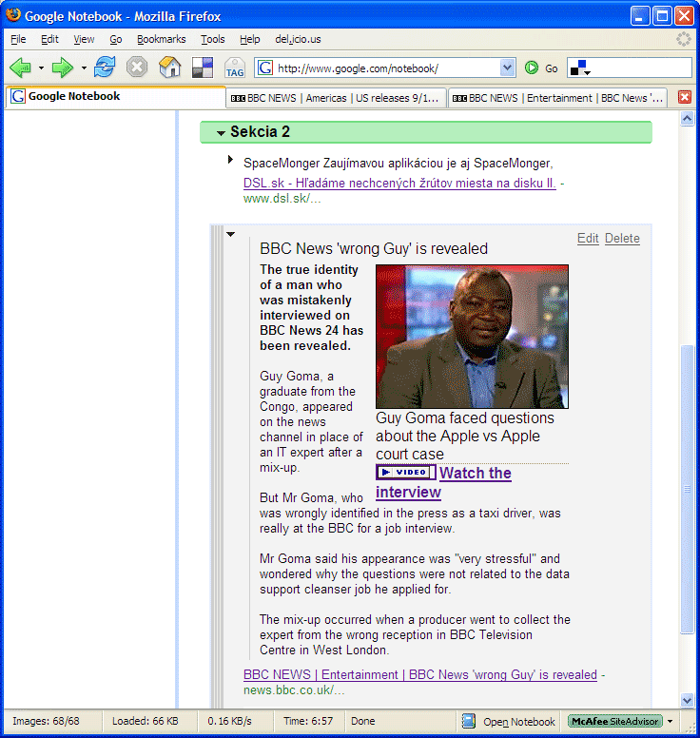Screen dimensions: 700x738
Task: Open the Bookmarks menu
Action: [x=161, y=40]
